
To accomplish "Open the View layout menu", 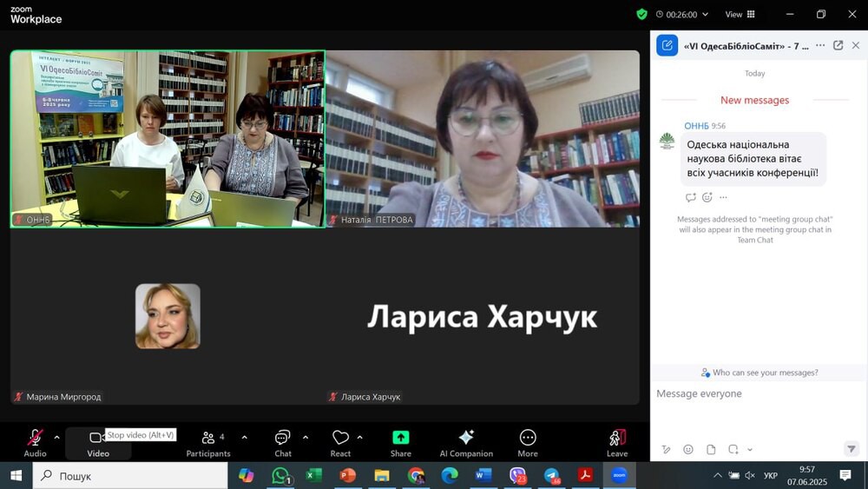I will pyautogui.click(x=740, y=14).
